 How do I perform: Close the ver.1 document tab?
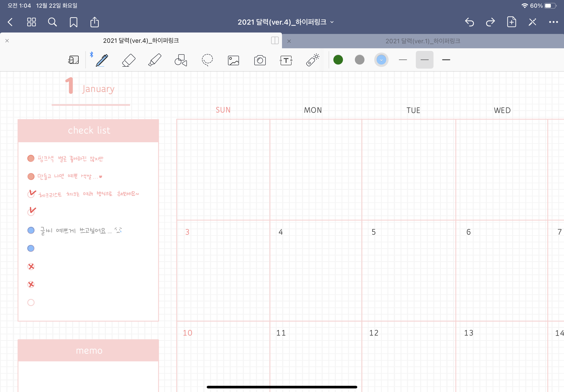pos(289,41)
